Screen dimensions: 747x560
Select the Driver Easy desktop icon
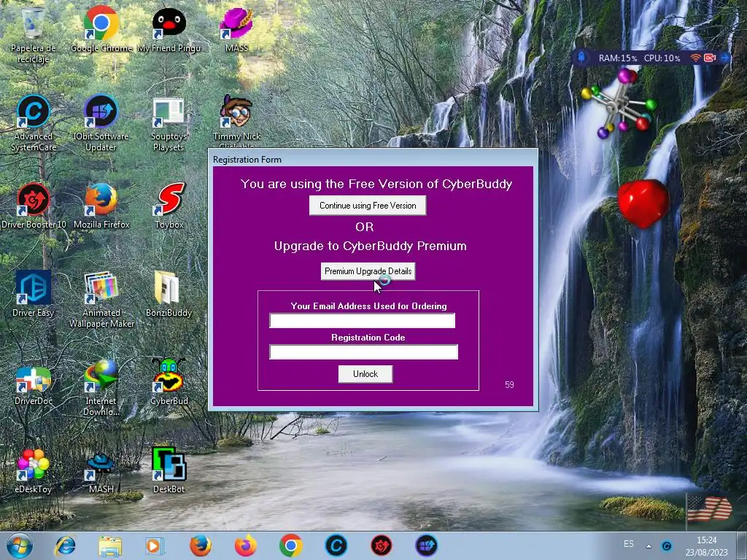coord(34,293)
